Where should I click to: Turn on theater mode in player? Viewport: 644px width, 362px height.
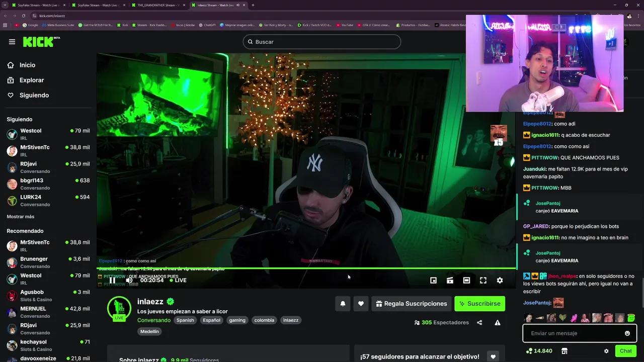click(x=466, y=280)
